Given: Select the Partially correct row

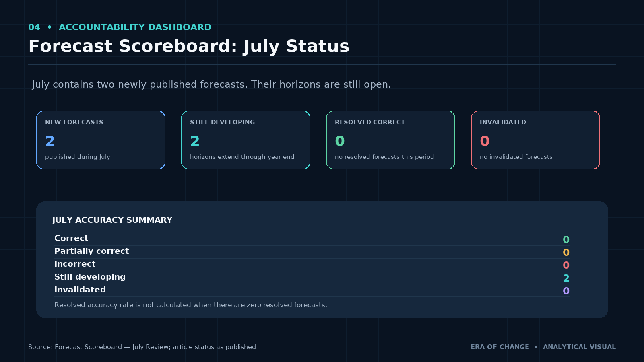Looking at the screenshot, I should [x=312, y=251].
